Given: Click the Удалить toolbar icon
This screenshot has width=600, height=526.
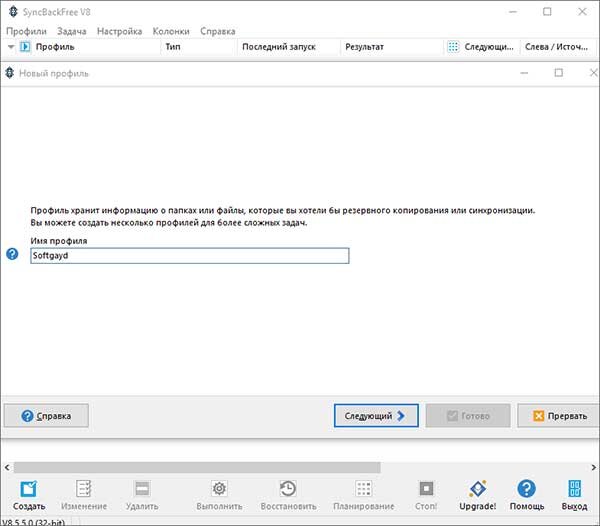Looking at the screenshot, I should [142, 489].
